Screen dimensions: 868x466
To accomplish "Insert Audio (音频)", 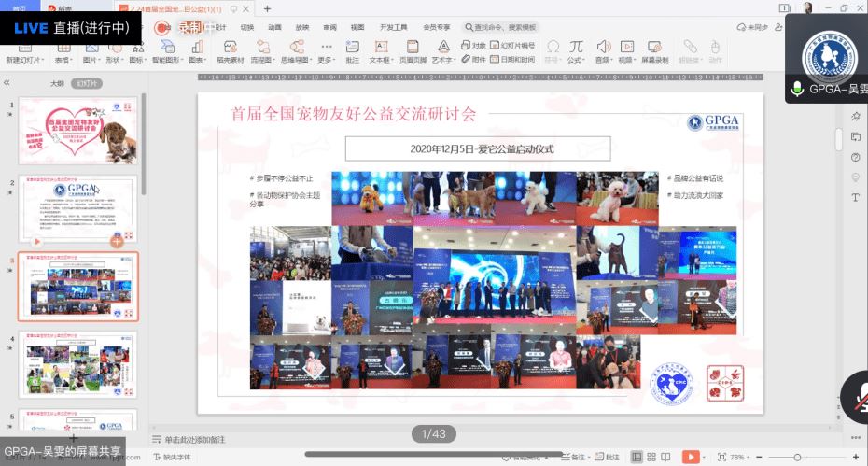I will [603, 52].
